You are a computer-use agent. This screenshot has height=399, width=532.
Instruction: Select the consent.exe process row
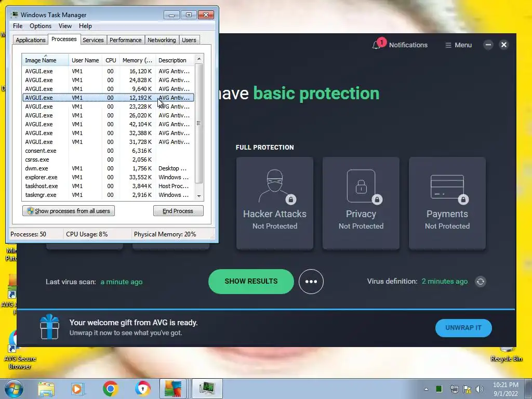pos(108,151)
